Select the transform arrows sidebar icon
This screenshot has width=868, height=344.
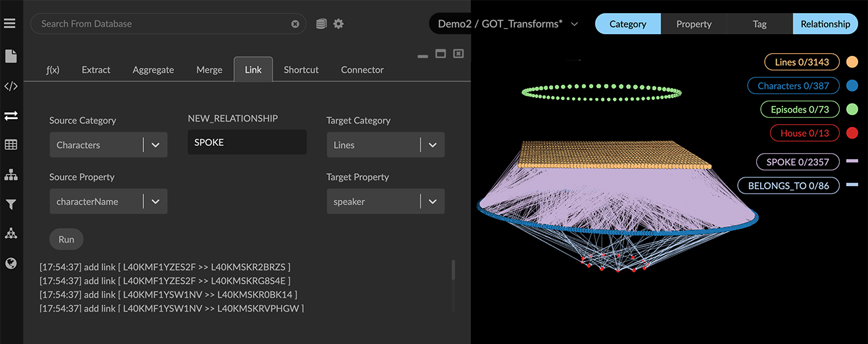click(11, 116)
